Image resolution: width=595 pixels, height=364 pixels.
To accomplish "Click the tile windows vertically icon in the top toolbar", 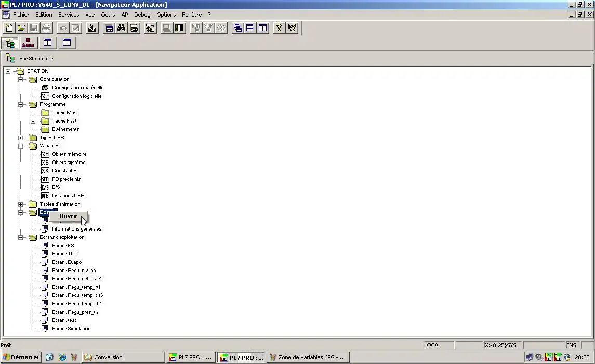I will [262, 28].
